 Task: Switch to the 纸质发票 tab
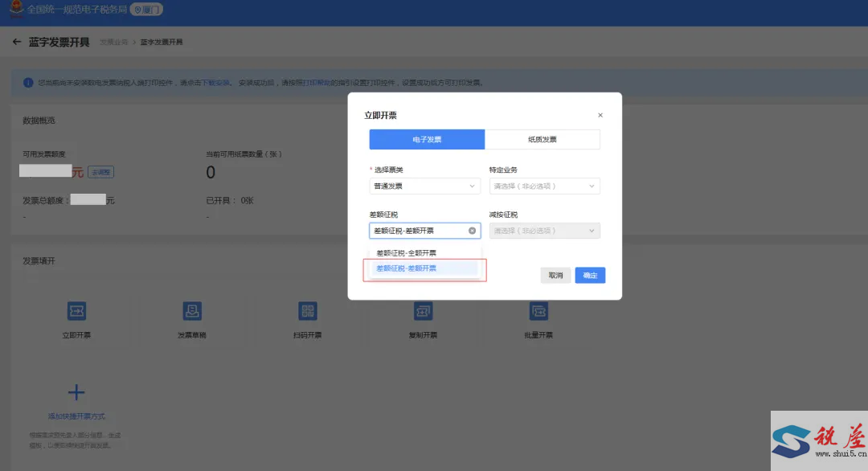pyautogui.click(x=542, y=140)
